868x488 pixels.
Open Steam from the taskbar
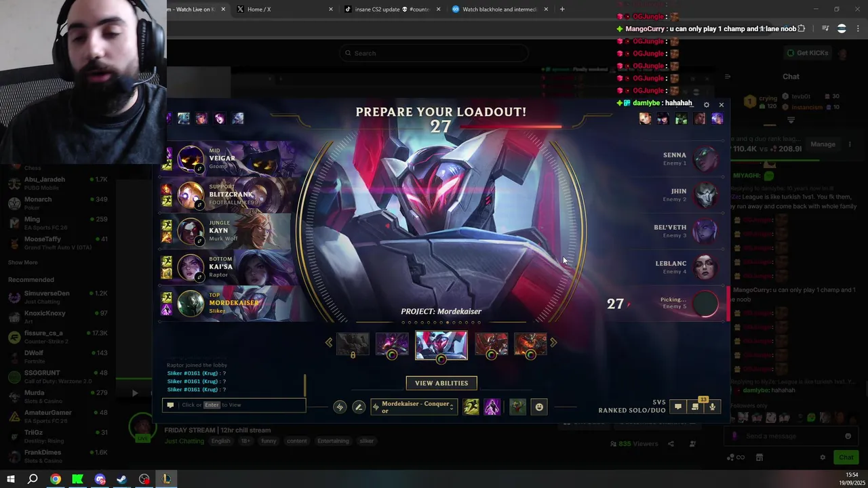pos(122,479)
